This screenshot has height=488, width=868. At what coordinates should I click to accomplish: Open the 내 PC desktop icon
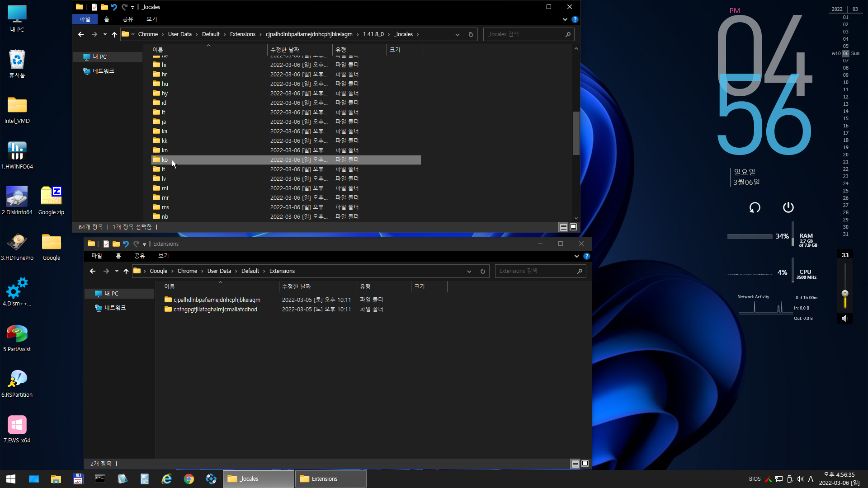(x=17, y=19)
